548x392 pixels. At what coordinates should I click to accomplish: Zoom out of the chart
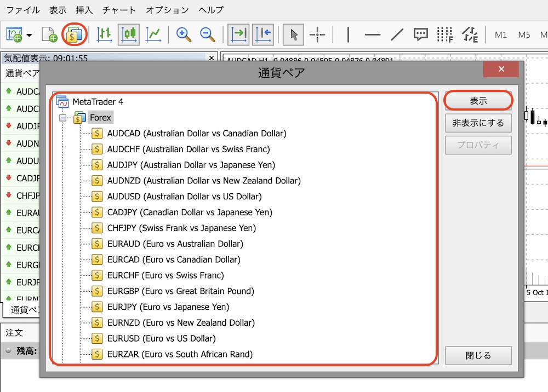pos(207,34)
